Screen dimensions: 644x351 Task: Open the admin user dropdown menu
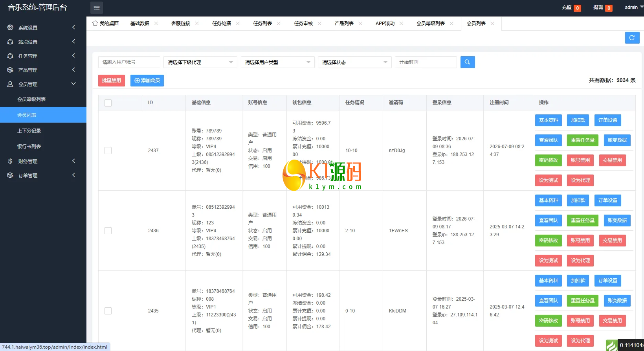tap(634, 7)
